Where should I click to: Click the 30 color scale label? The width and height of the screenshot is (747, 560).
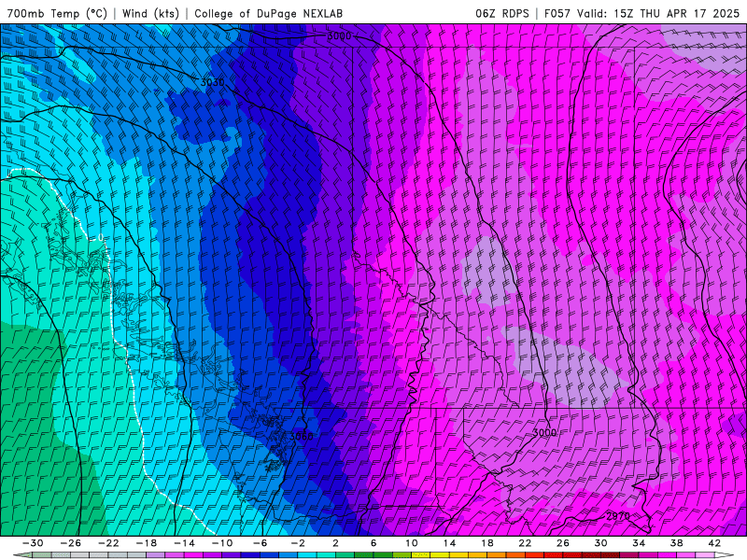600,543
